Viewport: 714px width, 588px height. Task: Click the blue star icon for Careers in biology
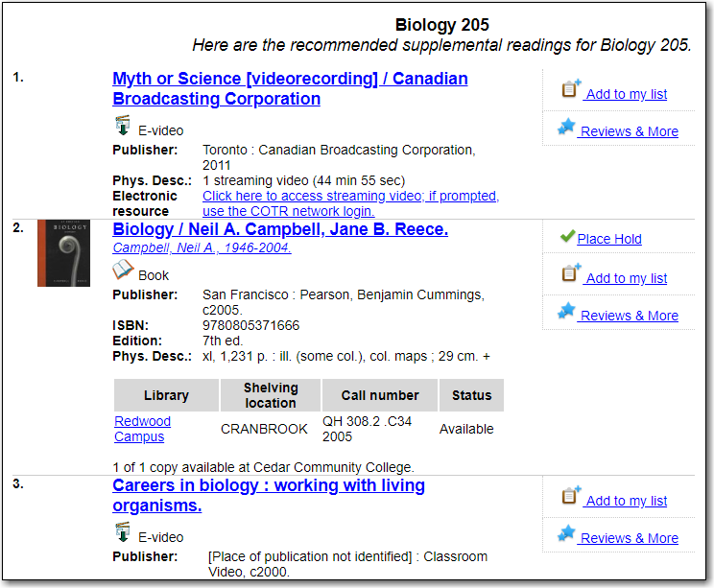(x=566, y=534)
